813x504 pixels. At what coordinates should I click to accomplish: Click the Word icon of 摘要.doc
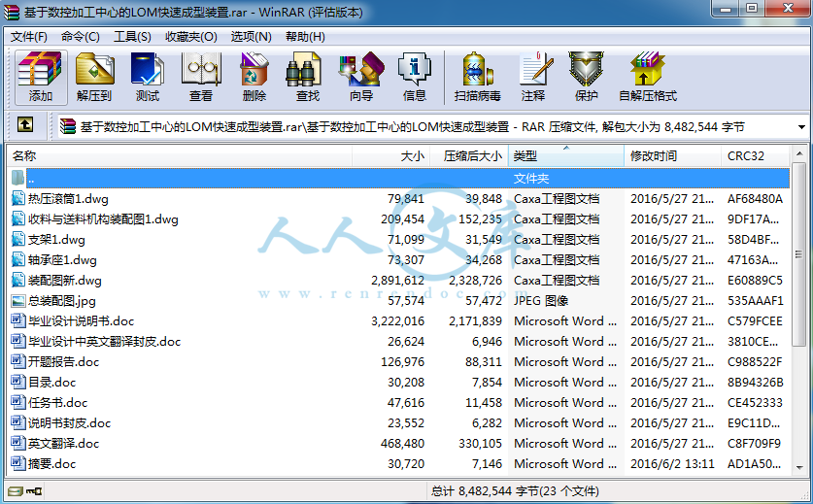18,463
